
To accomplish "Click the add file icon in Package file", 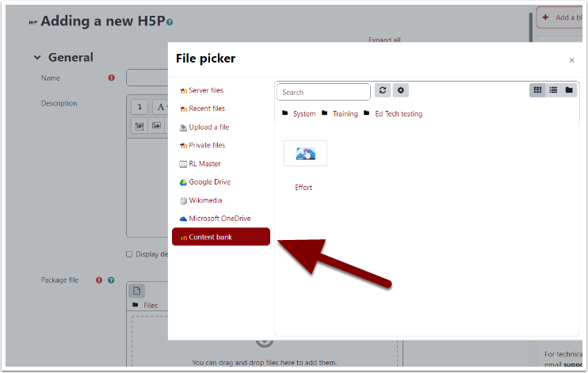I will [x=137, y=291].
